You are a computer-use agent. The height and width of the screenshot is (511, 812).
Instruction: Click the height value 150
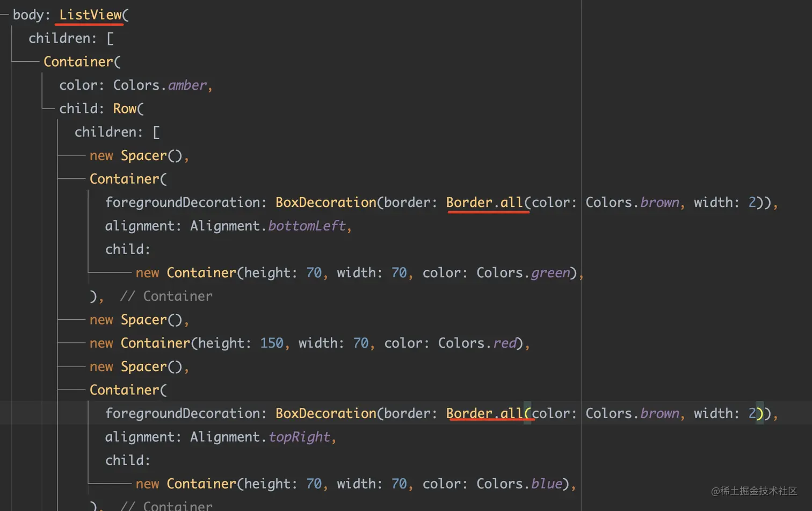click(272, 343)
